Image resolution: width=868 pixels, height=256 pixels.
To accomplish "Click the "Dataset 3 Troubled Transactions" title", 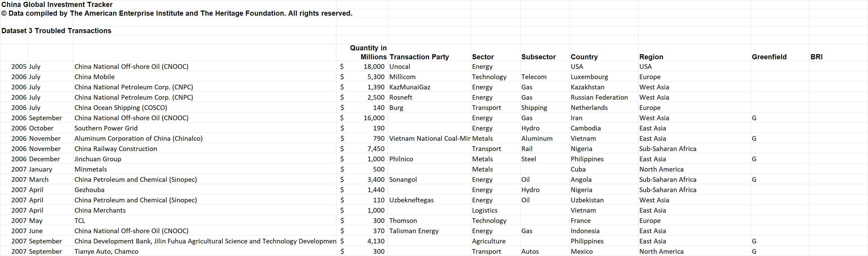I will click(x=56, y=31).
